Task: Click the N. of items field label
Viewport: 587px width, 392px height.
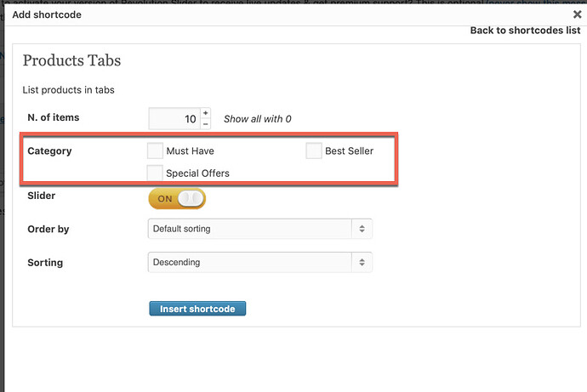Action: (53, 117)
